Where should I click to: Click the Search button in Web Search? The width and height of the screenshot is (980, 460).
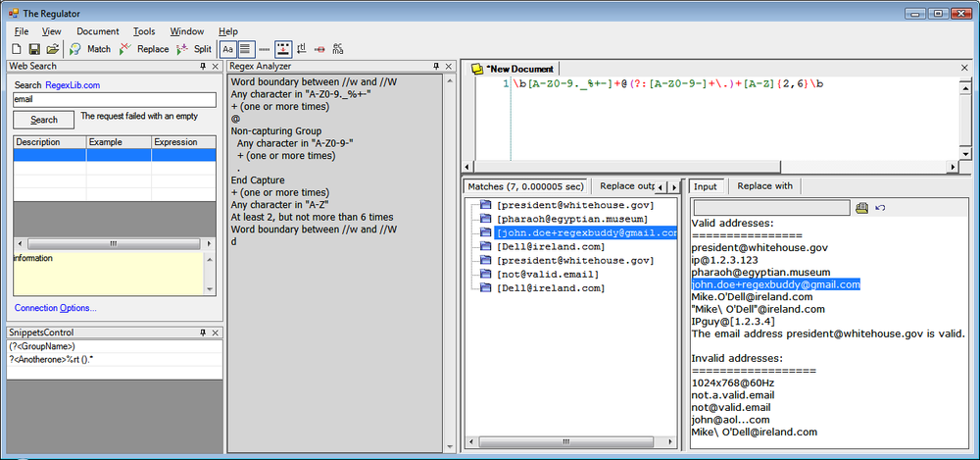pos(44,120)
